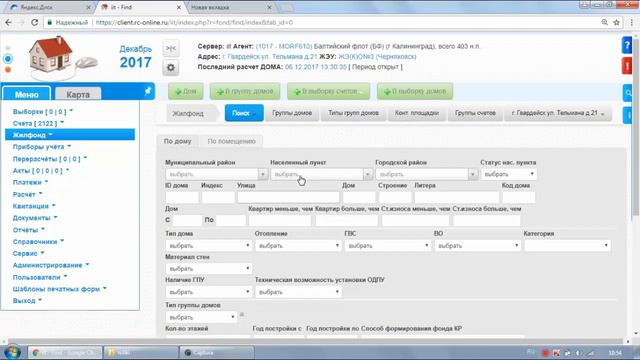
Task: Expand the Администрирование menu item
Action: 51,265
